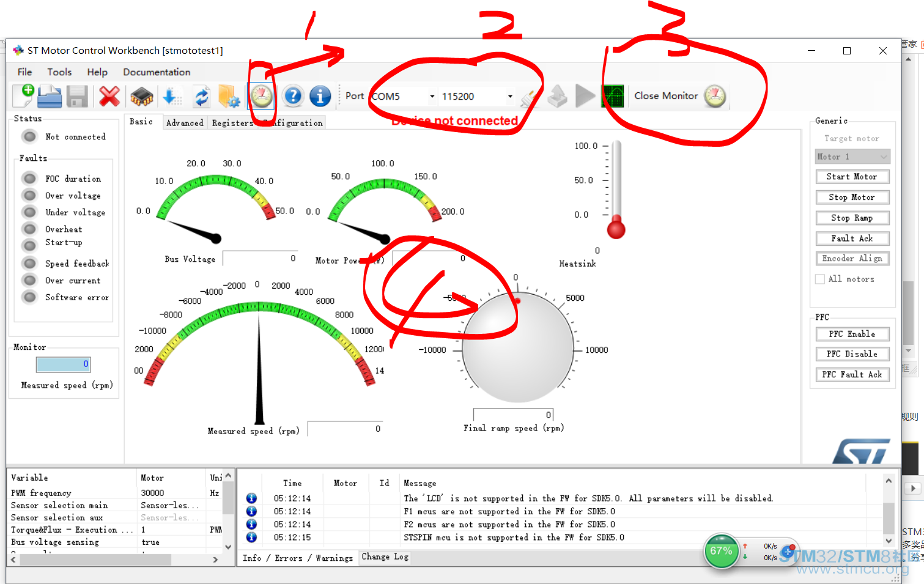Click the Over voltage fault indicator
924x584 pixels.
(x=29, y=195)
